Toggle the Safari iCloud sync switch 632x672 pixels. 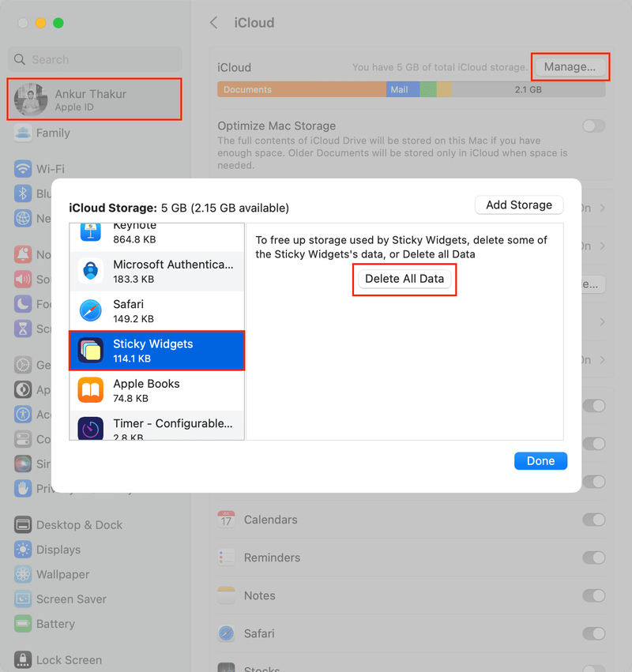point(594,633)
